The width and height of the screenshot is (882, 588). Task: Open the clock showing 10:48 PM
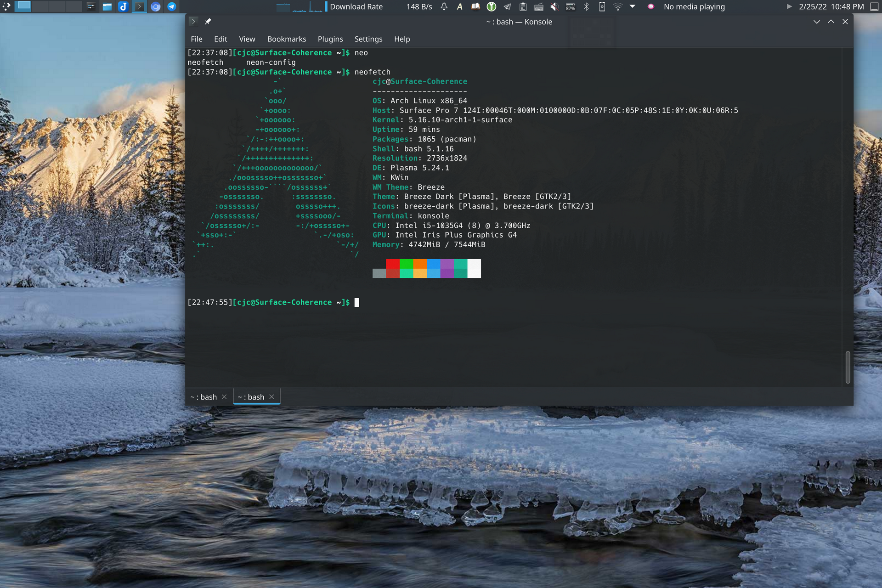[x=831, y=6]
